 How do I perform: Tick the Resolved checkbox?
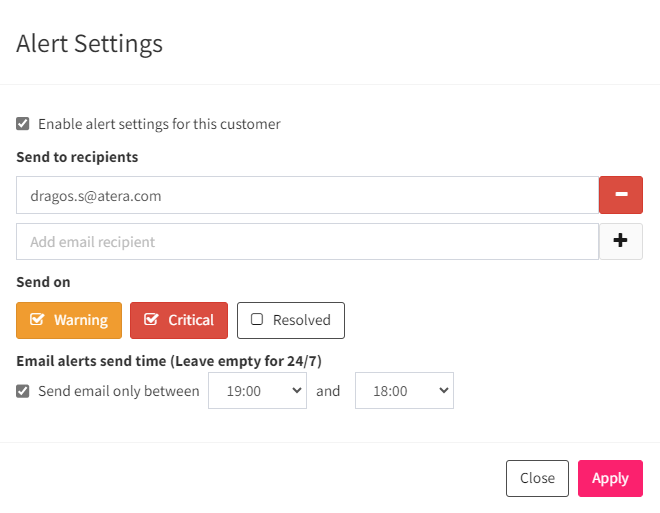(257, 319)
